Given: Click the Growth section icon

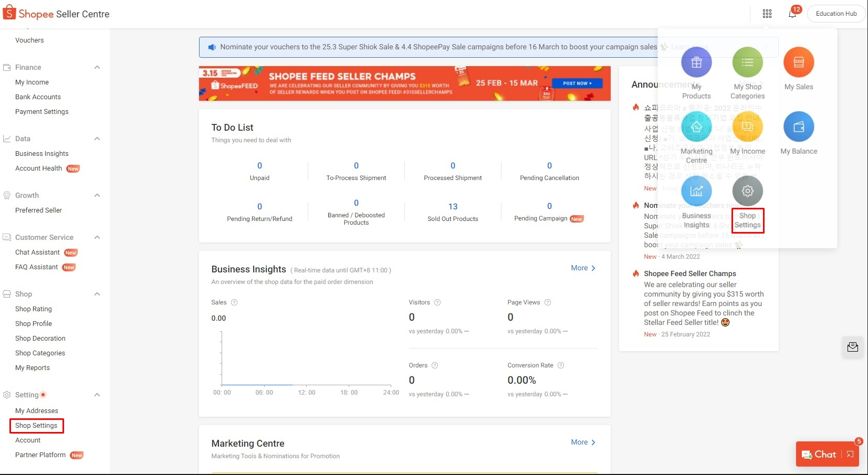Looking at the screenshot, I should [x=7, y=195].
